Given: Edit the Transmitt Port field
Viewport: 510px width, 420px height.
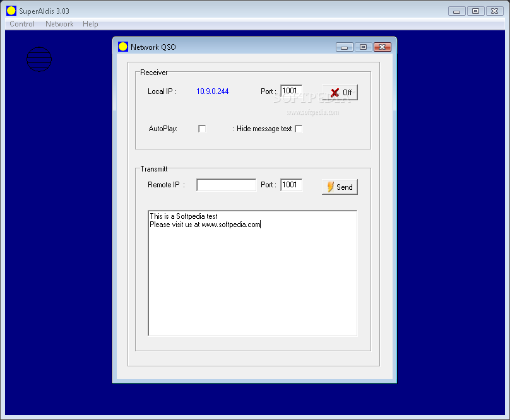Looking at the screenshot, I should pos(292,185).
